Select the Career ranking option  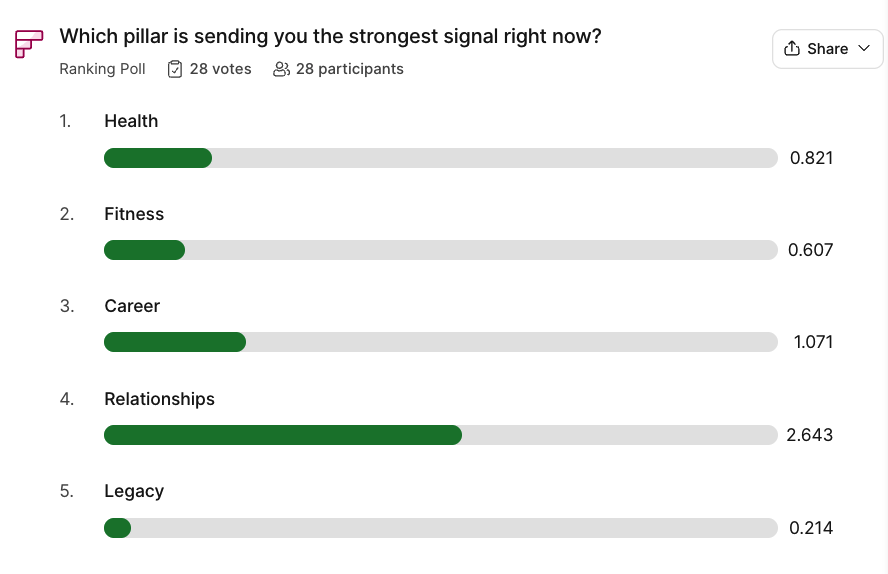(x=132, y=306)
